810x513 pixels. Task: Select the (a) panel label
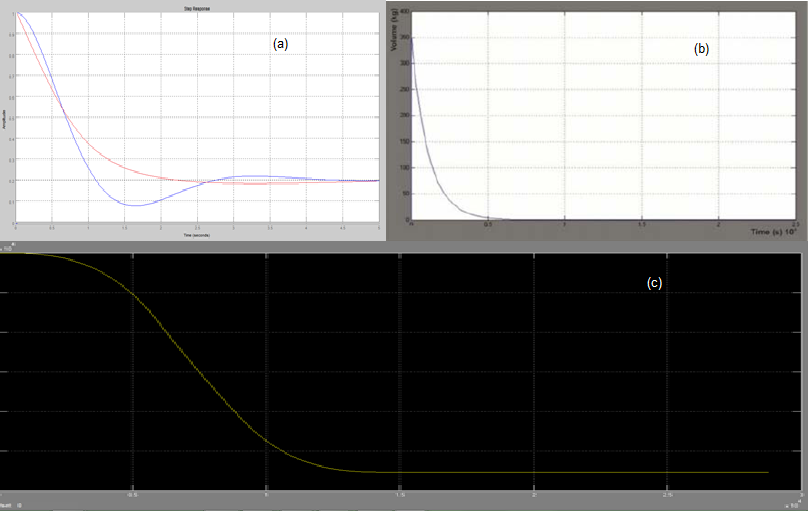point(280,44)
